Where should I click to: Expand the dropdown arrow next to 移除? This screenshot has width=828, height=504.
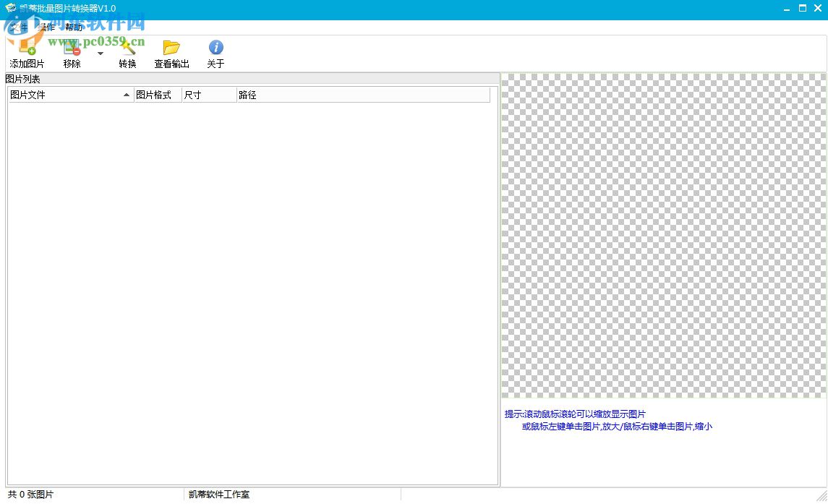[x=101, y=54]
